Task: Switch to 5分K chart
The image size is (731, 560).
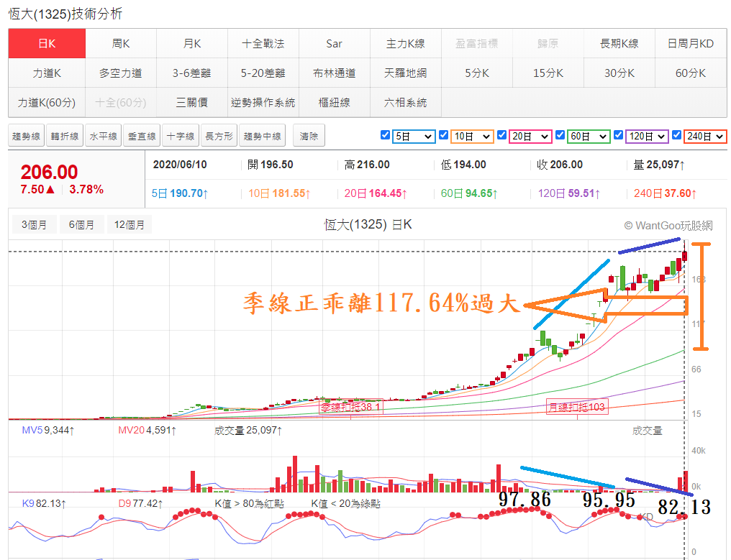Action: 477,73
